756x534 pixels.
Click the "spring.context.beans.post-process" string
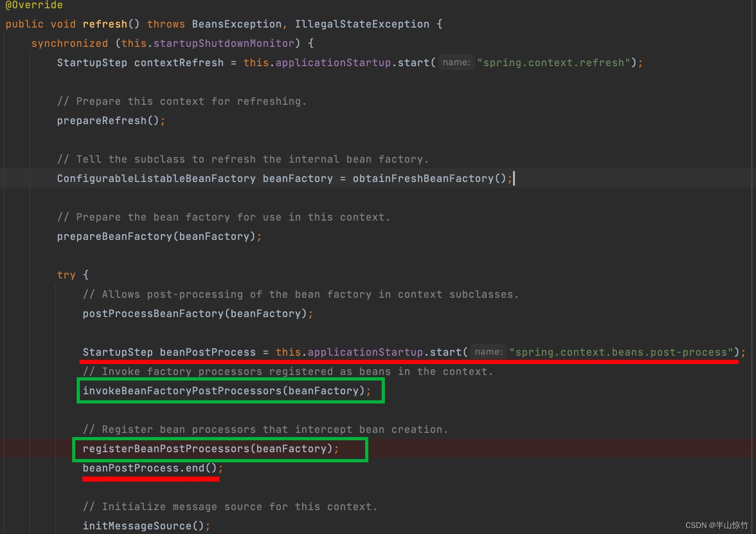click(621, 352)
